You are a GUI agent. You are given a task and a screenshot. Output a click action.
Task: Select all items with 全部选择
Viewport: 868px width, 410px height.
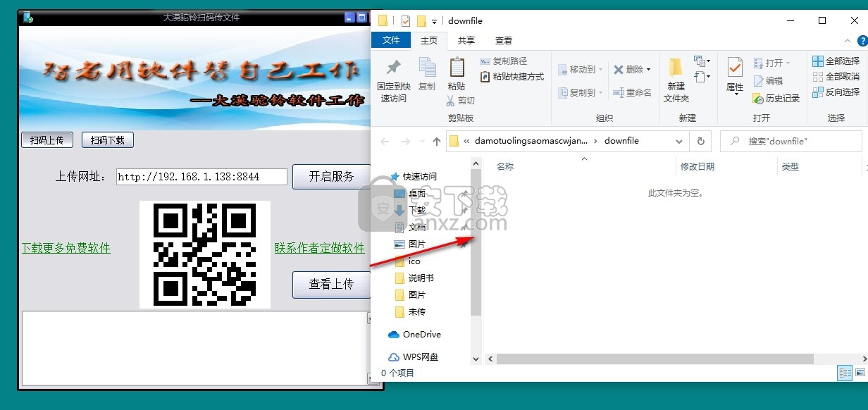(x=836, y=61)
